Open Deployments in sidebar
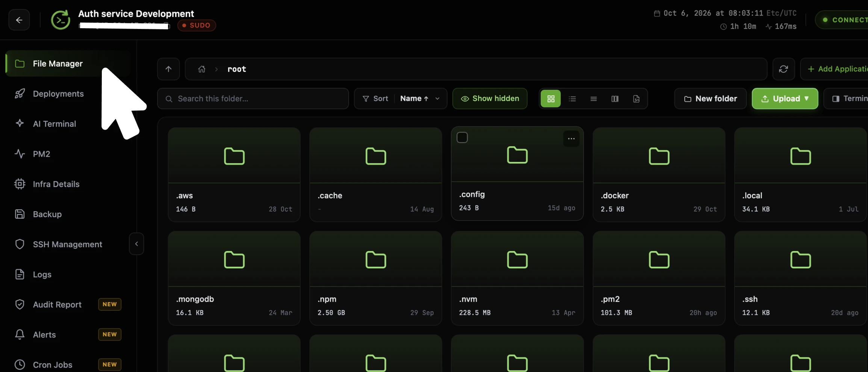 [x=68, y=94]
